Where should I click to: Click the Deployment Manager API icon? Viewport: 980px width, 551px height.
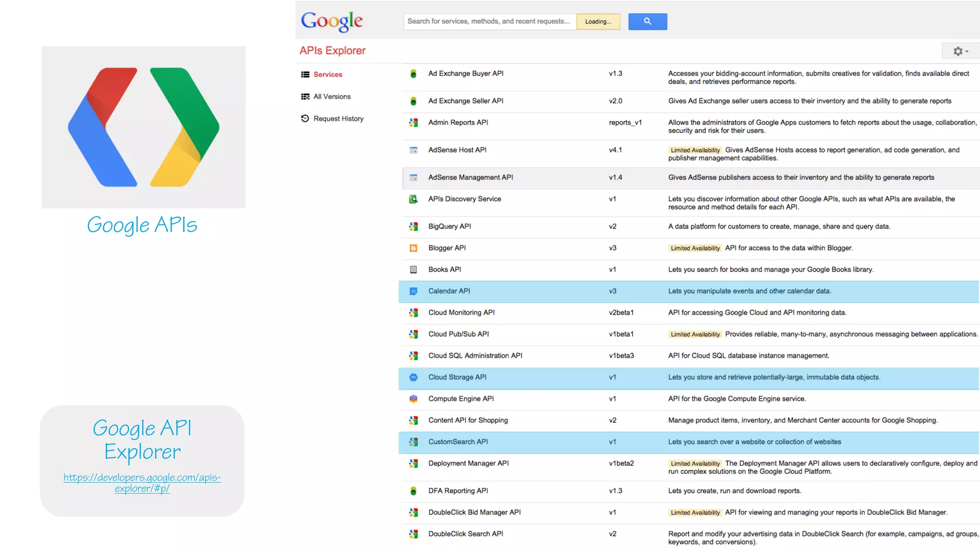tap(413, 463)
